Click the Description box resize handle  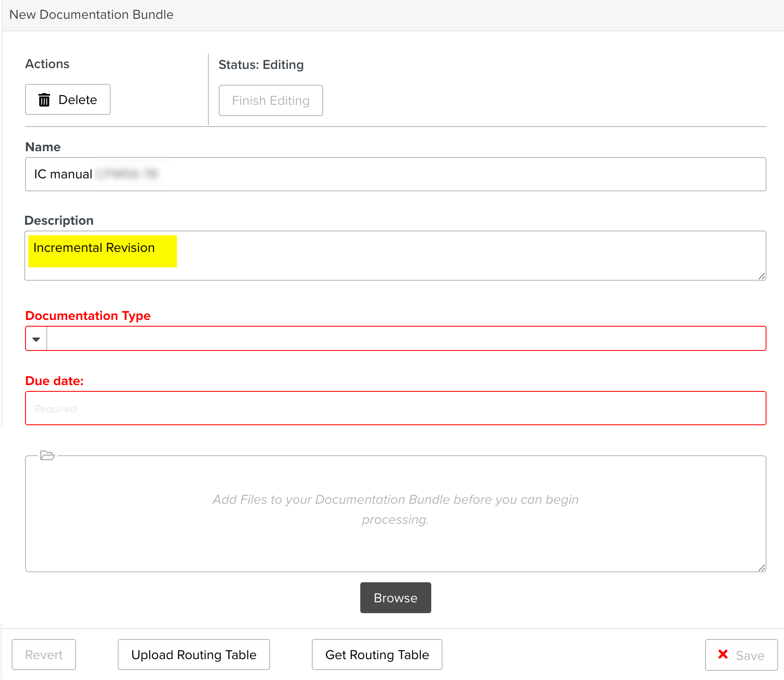click(761, 276)
